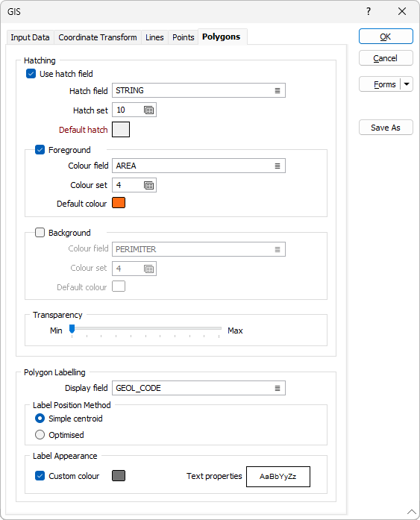Select the Optimised radio button
This screenshot has height=520, width=420.
40,434
